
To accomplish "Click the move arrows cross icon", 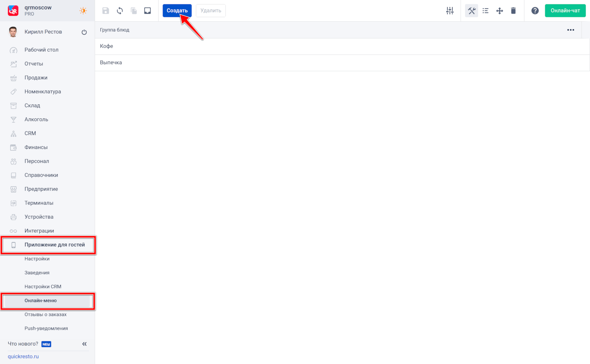I will [x=499, y=11].
